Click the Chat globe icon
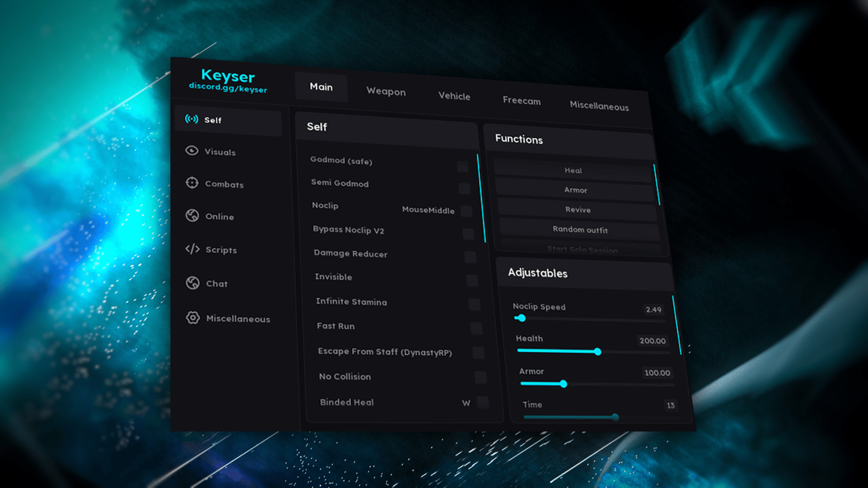 pyautogui.click(x=193, y=283)
